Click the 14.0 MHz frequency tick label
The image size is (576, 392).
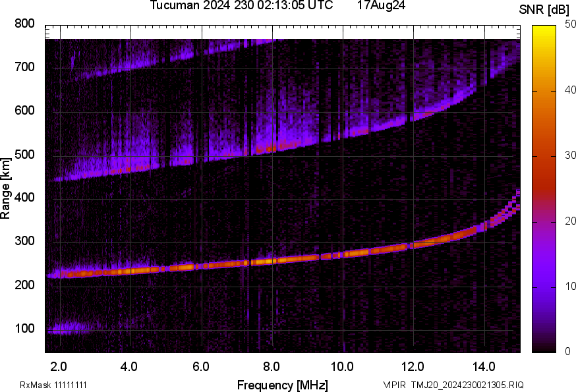coord(484,366)
